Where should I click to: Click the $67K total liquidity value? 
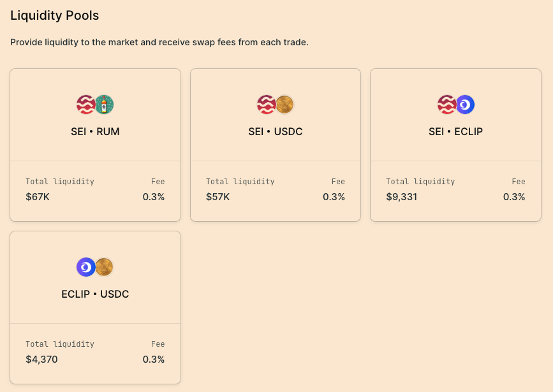pyautogui.click(x=38, y=197)
